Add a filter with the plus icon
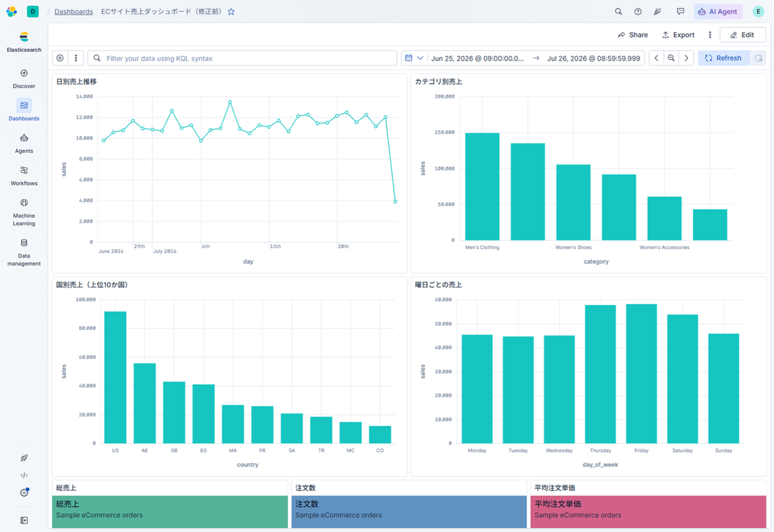Screen dimensions: 774x532 pyautogui.click(x=60, y=58)
